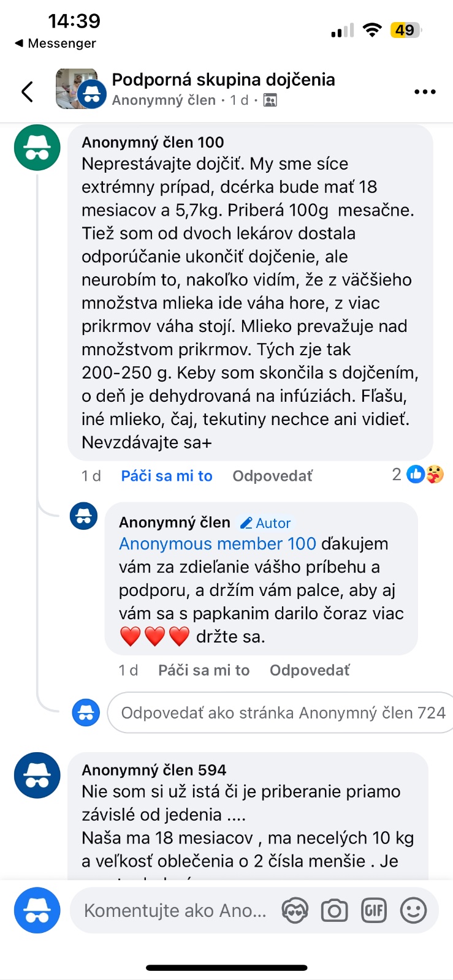
Task: Tap the camera icon in comment bar
Action: click(334, 911)
